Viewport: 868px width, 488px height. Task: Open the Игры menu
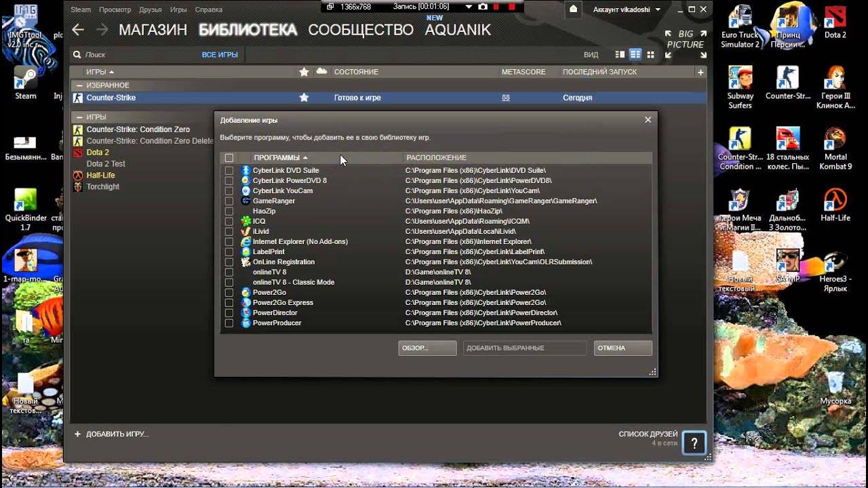178,9
